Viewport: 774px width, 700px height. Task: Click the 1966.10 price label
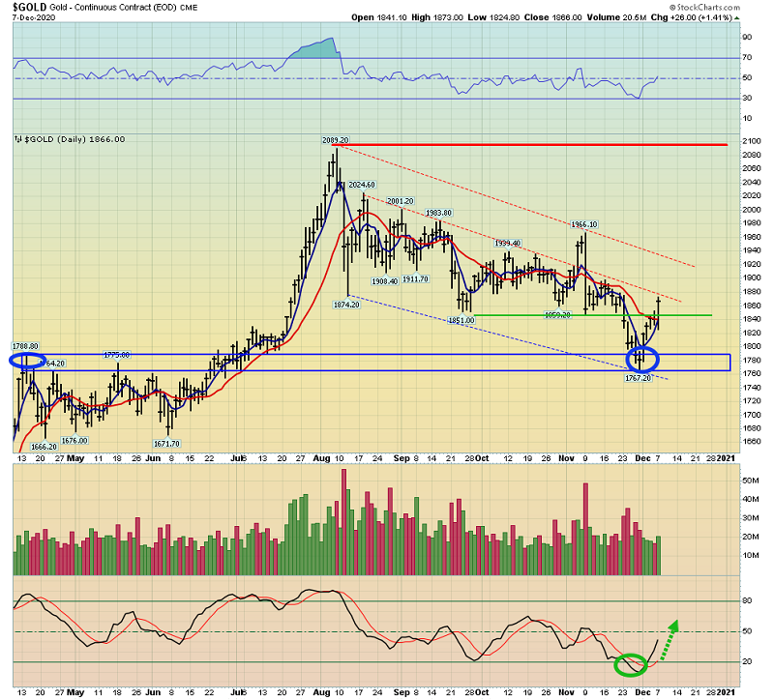pyautogui.click(x=584, y=224)
